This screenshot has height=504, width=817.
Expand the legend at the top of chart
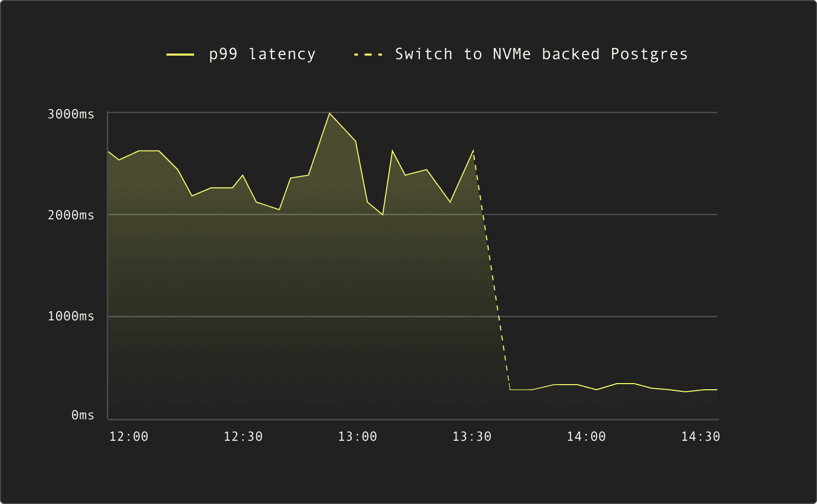click(428, 54)
